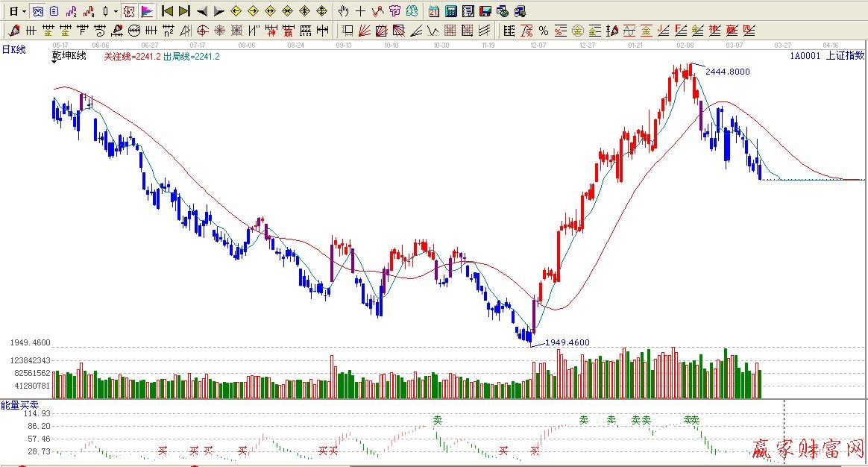Screen dimensions: 868x467
Task: Select the hand pan tool
Action: pos(343,11)
